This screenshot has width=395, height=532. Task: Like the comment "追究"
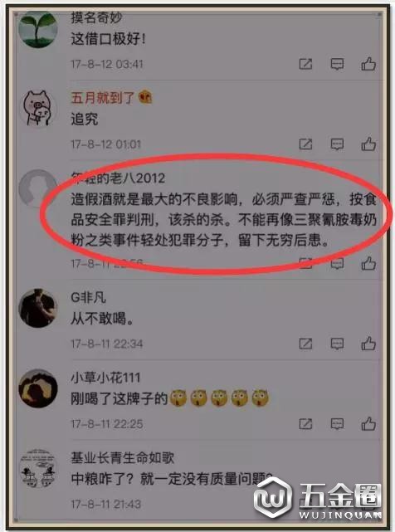click(x=368, y=144)
